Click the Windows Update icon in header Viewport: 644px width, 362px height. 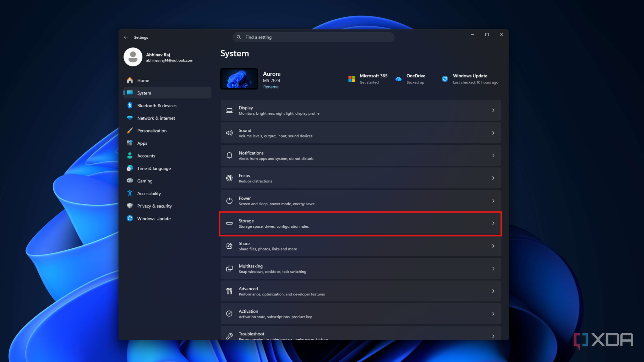pyautogui.click(x=445, y=79)
